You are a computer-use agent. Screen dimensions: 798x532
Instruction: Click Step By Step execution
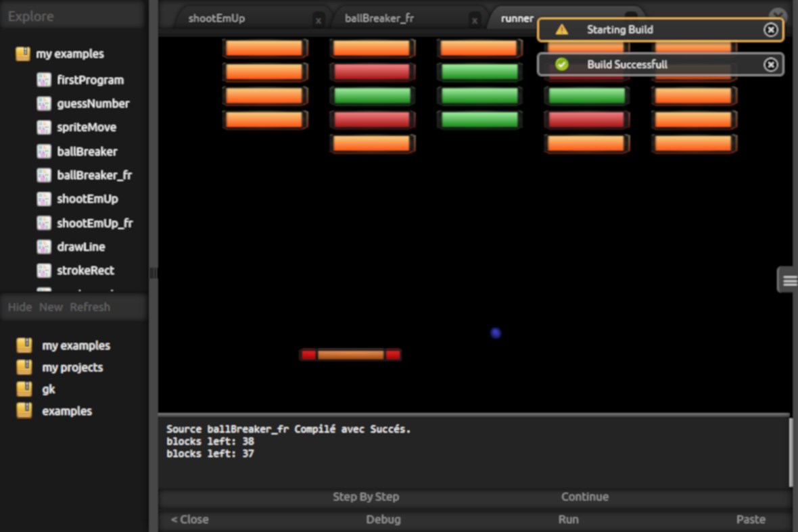(x=366, y=497)
